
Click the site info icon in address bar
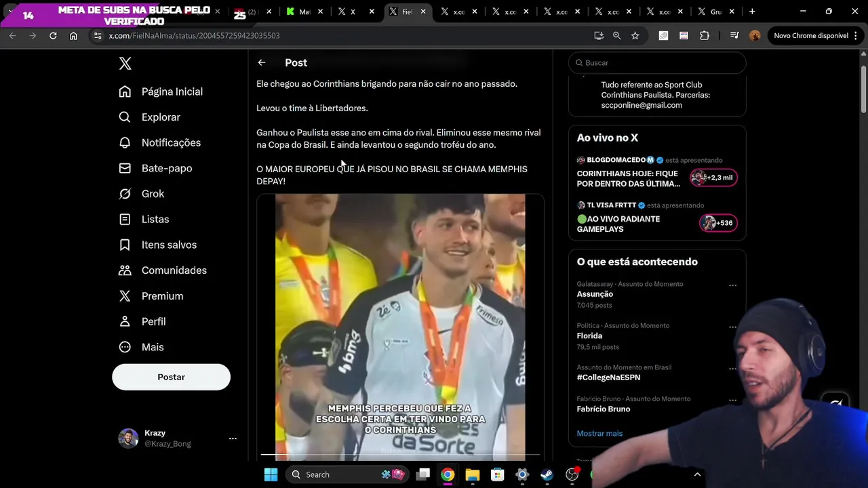98,35
